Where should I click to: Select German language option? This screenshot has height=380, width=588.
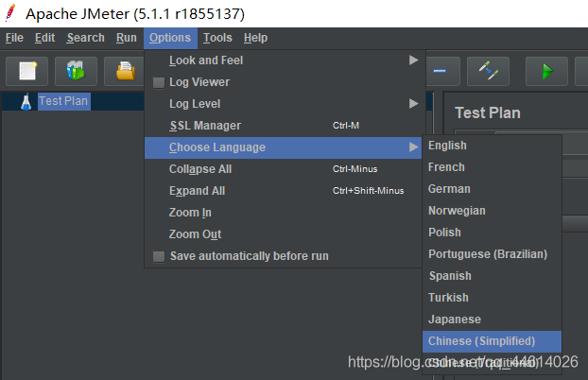492,189
